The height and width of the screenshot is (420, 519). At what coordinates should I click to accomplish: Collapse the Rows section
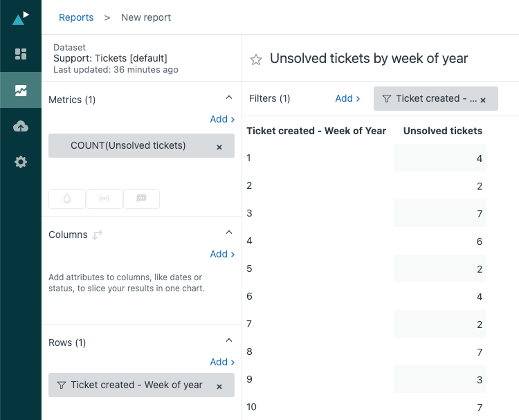coord(229,340)
